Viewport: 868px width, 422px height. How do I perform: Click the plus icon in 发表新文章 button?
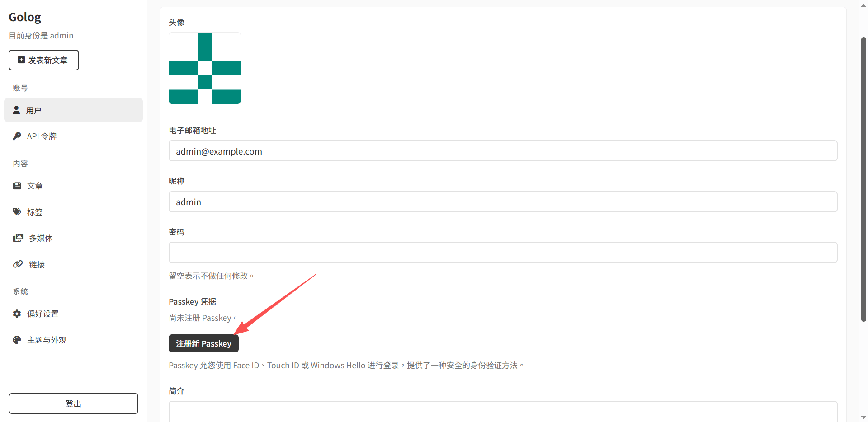21,60
